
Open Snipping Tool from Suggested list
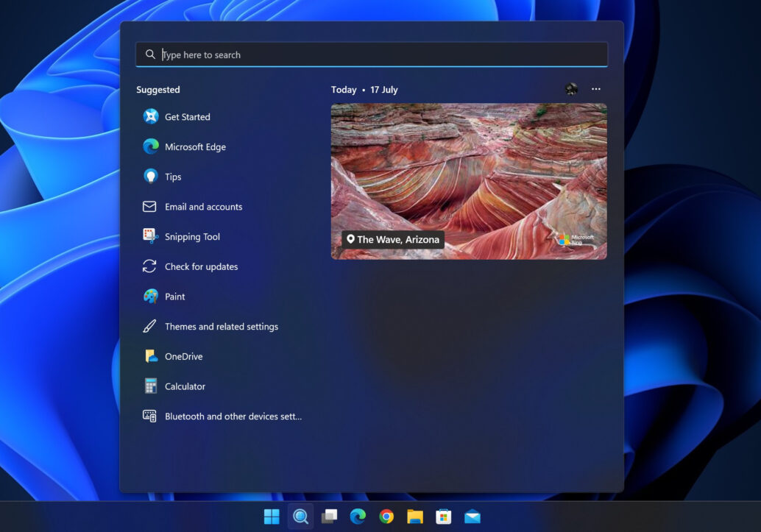tap(193, 236)
